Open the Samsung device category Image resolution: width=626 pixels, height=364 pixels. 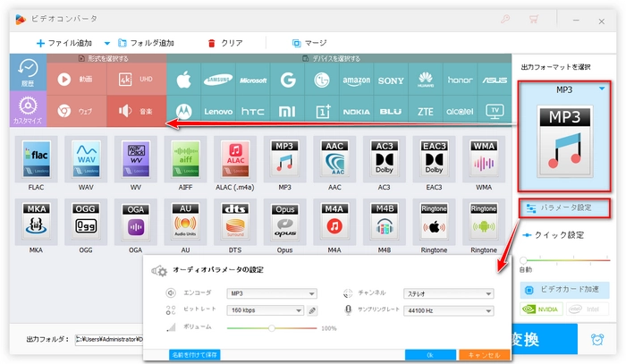[x=218, y=80]
